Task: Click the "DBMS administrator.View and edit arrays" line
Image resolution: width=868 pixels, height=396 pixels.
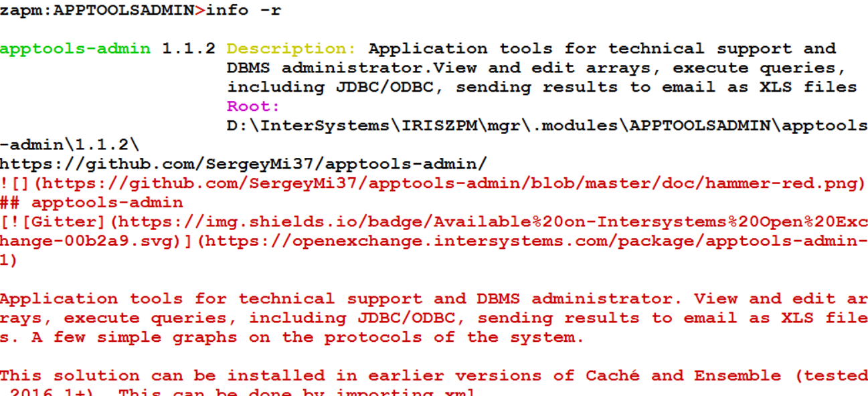Action: 536,68
